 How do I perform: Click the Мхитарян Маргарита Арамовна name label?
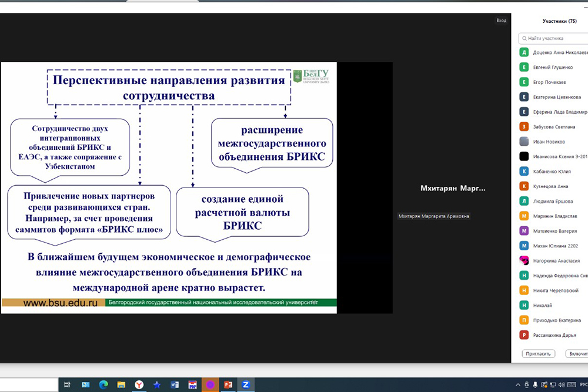pos(434,216)
